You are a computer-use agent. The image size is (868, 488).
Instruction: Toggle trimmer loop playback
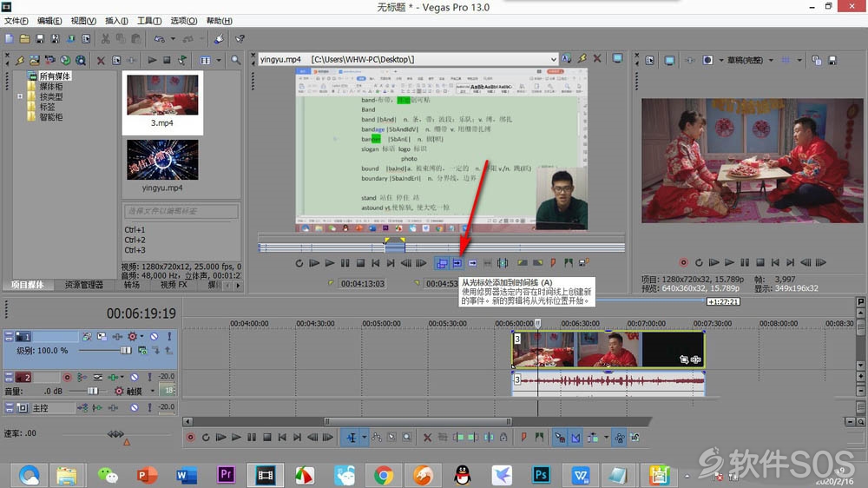[299, 263]
